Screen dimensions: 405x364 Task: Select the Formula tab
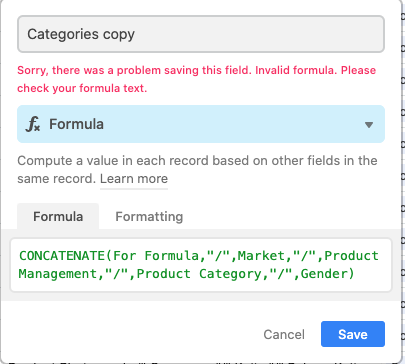coord(58,217)
